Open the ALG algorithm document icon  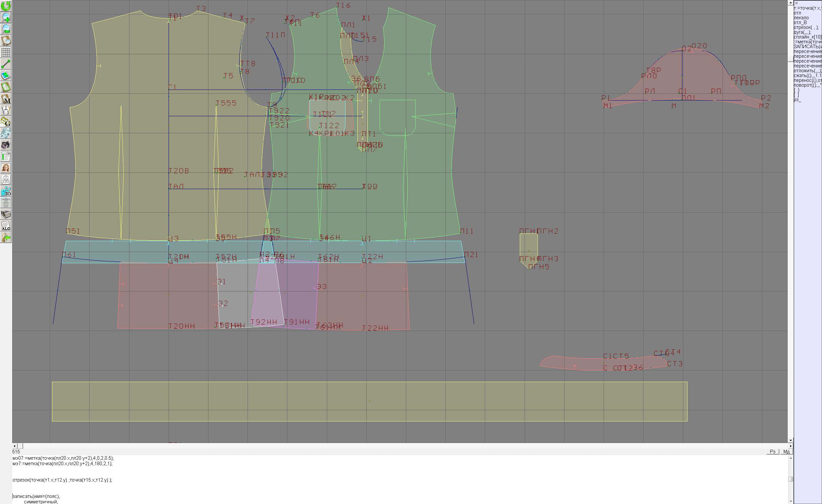coord(6,226)
